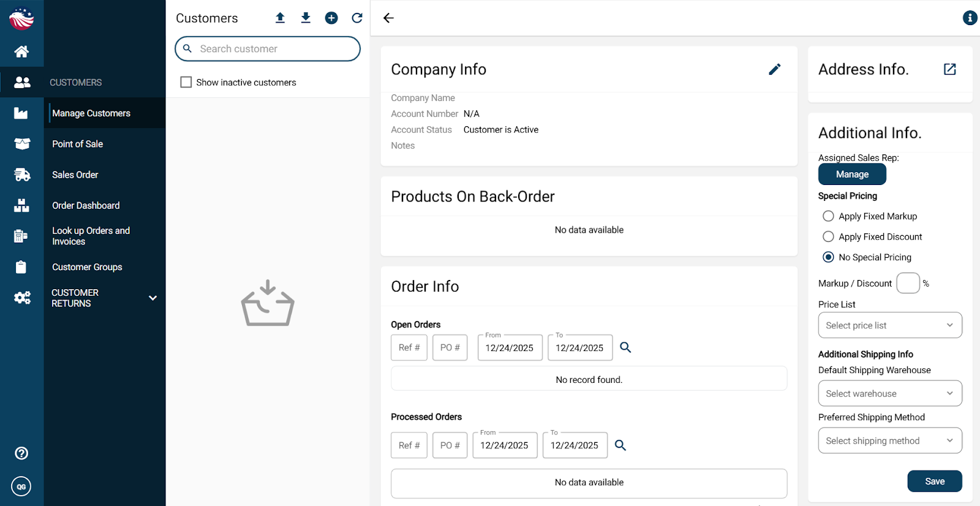
Task: Search Open Orders with magnifier icon
Action: 625,347
